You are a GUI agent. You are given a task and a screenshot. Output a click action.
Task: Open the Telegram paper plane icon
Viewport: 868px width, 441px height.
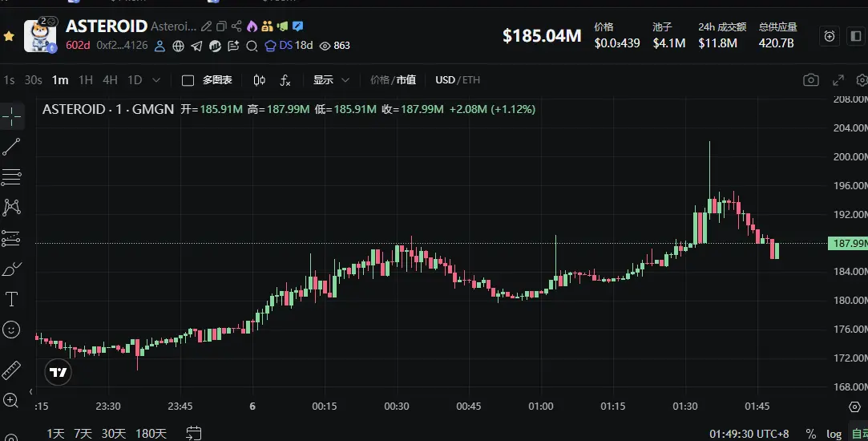click(x=196, y=46)
